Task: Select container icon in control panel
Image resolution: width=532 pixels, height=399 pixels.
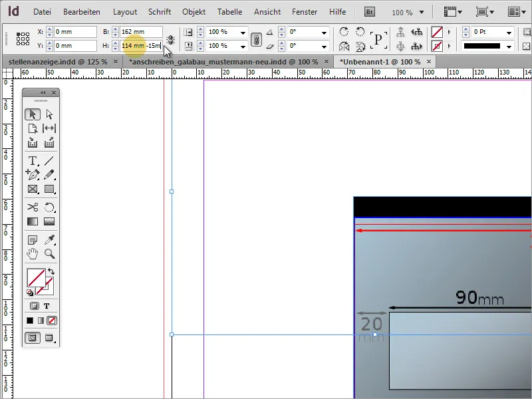Action: pos(401,32)
